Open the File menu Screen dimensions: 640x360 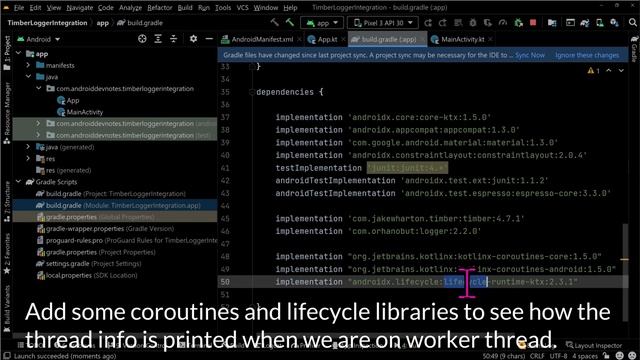click(x=19, y=7)
